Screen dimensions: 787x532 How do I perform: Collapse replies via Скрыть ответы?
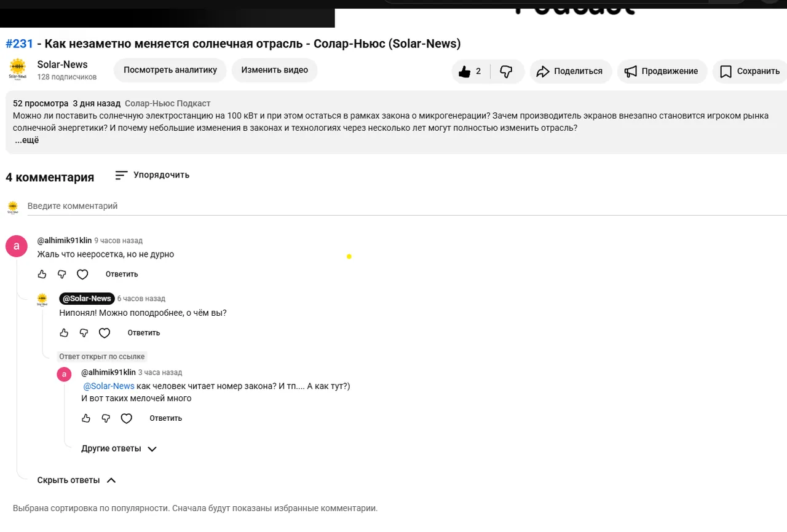coord(77,480)
